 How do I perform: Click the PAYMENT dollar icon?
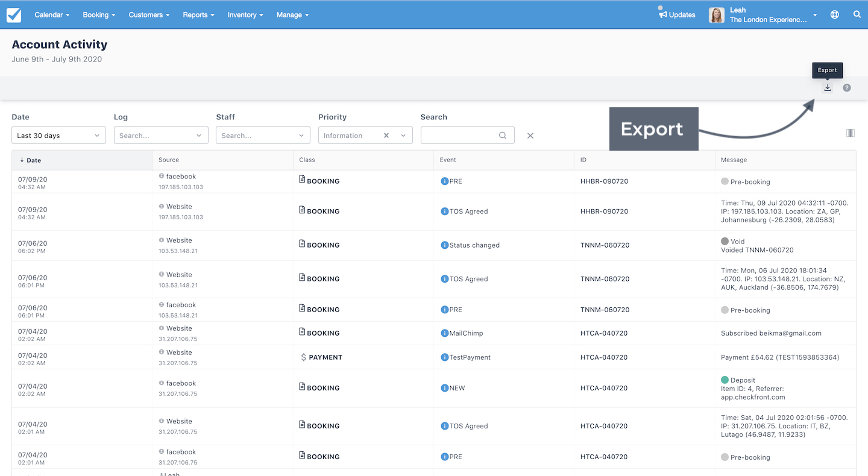coord(303,357)
